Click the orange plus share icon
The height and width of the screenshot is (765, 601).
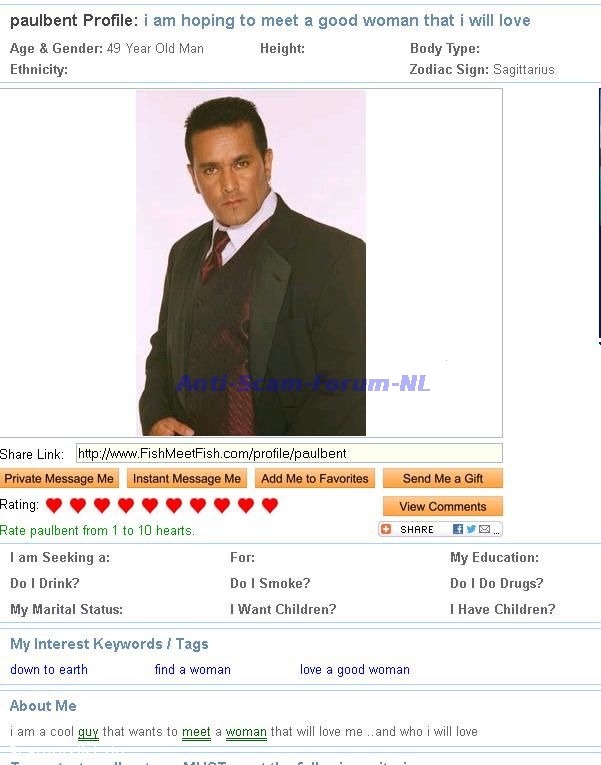click(386, 529)
